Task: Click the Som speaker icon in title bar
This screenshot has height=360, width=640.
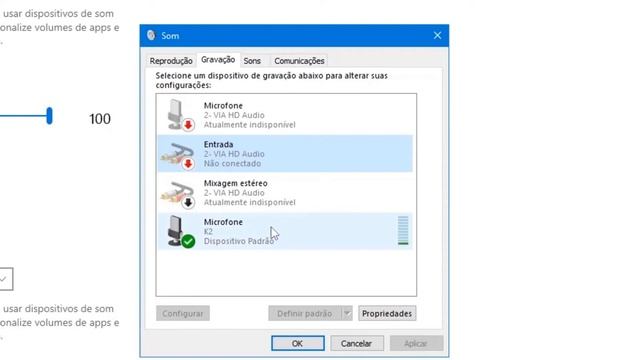Action: tap(151, 36)
